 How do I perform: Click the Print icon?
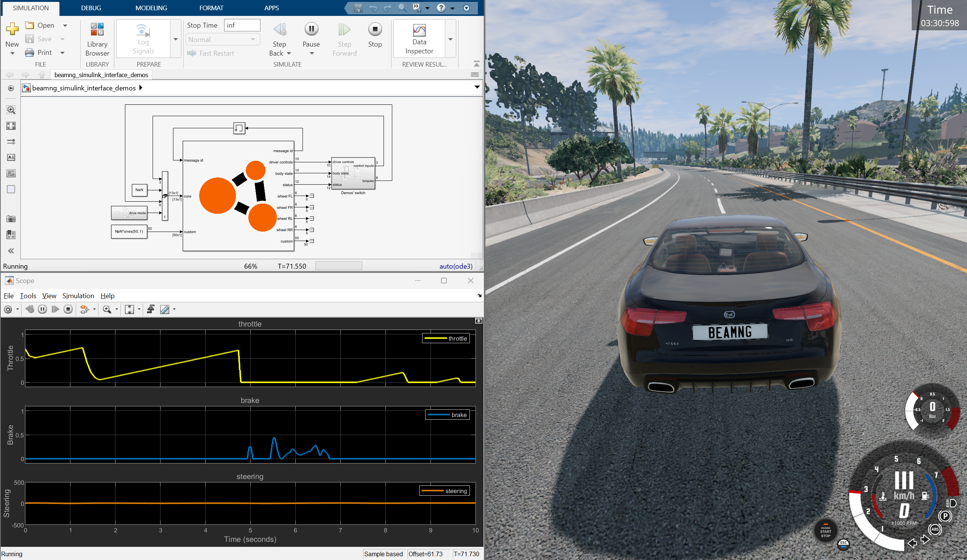(x=30, y=53)
